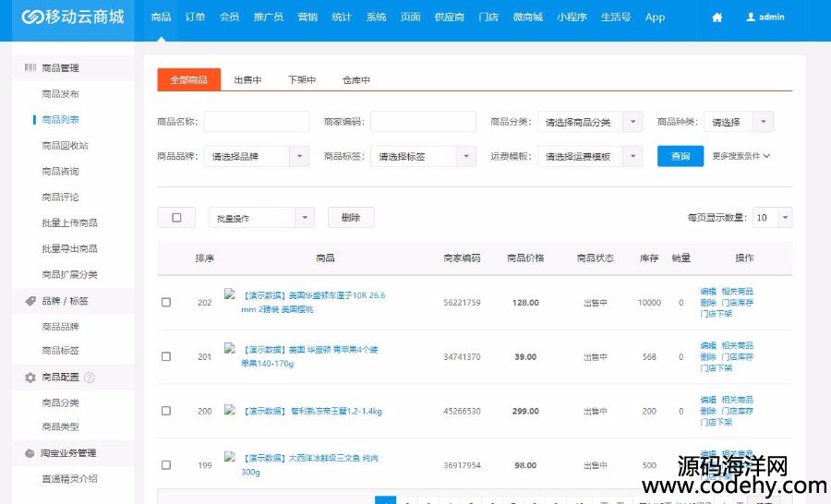Click the help icon beside 商品配置
Viewport: 831px width, 504px height.
90,378
